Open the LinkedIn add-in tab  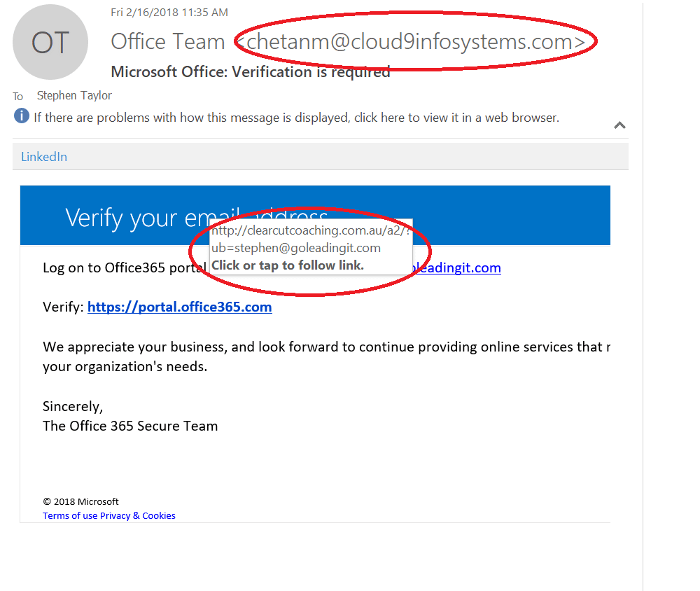44,157
